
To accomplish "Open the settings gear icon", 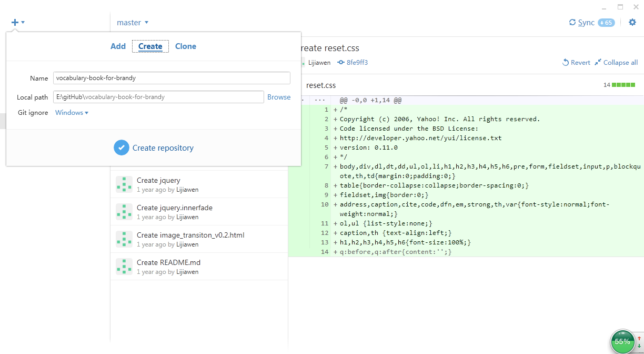I will (632, 22).
